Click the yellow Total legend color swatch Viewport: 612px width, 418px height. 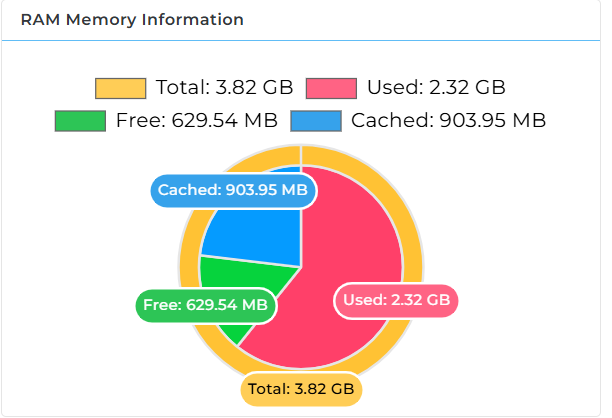pyautogui.click(x=121, y=88)
